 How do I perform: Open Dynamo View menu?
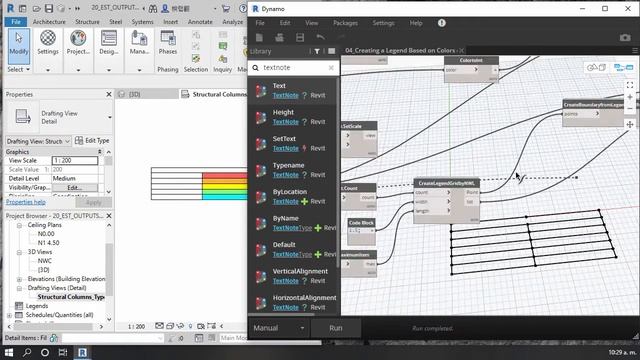pyautogui.click(x=311, y=23)
